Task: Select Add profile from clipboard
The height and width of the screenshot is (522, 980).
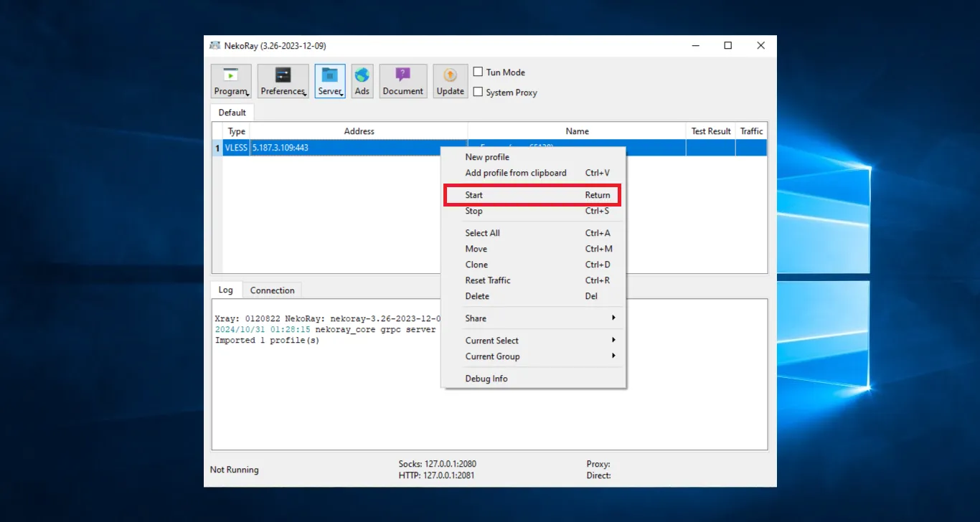Action: (534, 173)
